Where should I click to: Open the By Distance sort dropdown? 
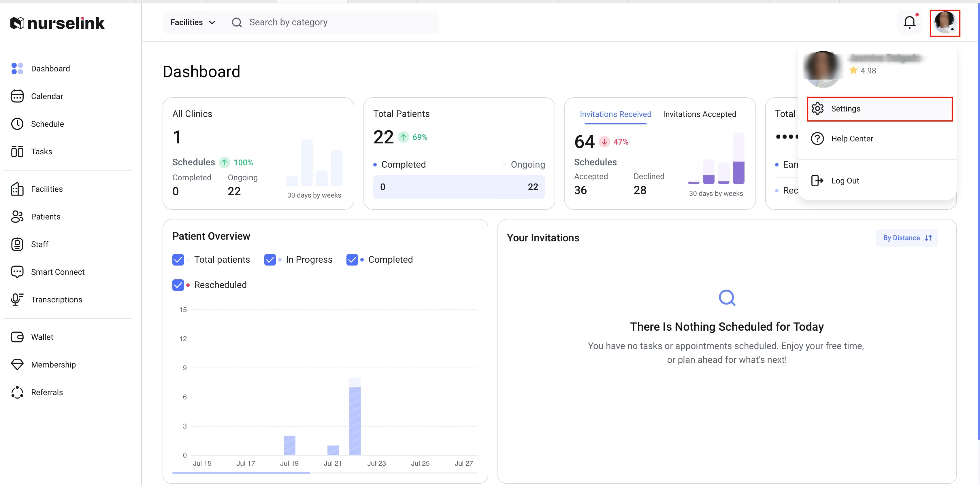coord(906,238)
